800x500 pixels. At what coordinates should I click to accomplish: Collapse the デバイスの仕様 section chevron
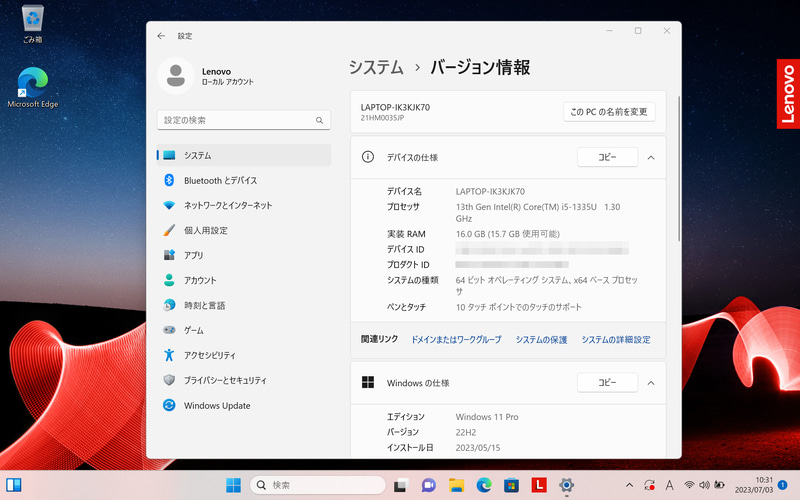pyautogui.click(x=651, y=158)
